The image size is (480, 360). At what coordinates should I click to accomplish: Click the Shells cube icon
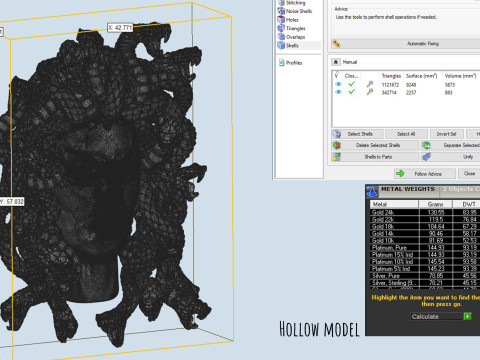coord(281,46)
